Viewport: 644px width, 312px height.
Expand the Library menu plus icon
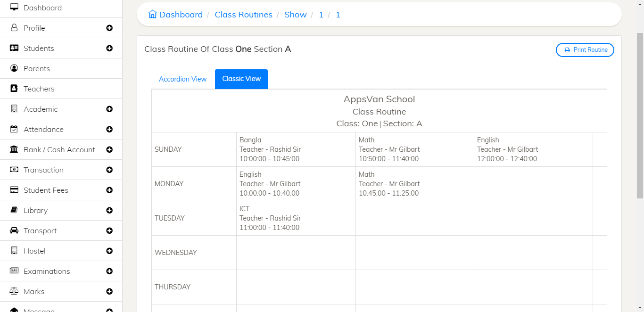click(109, 211)
